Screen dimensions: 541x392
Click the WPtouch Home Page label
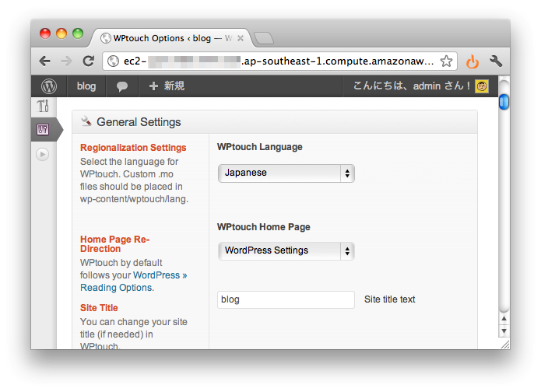[x=264, y=227]
